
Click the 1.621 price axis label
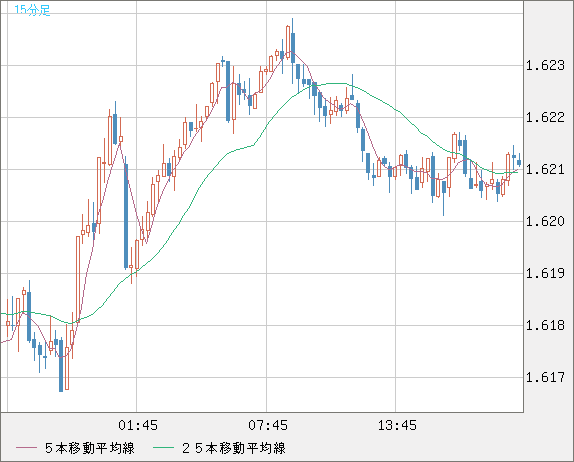click(545, 169)
